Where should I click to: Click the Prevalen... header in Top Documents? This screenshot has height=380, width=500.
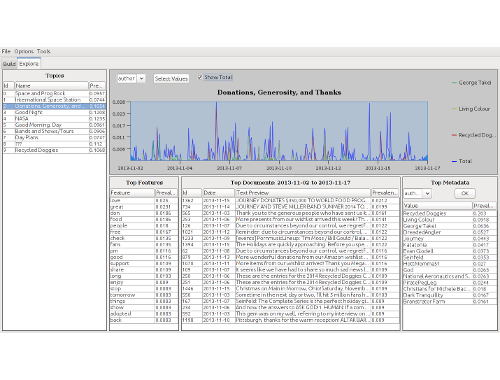click(385, 193)
